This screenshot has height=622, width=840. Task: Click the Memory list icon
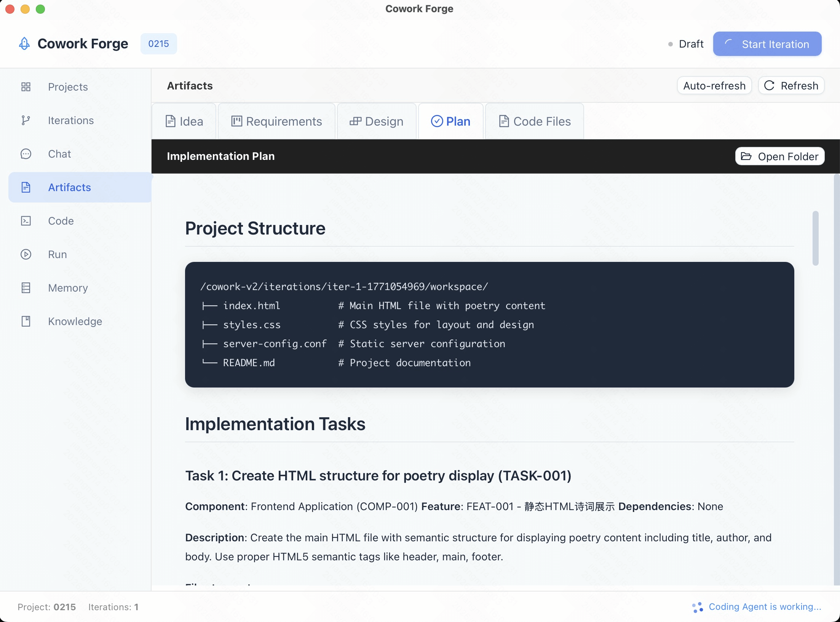point(26,288)
